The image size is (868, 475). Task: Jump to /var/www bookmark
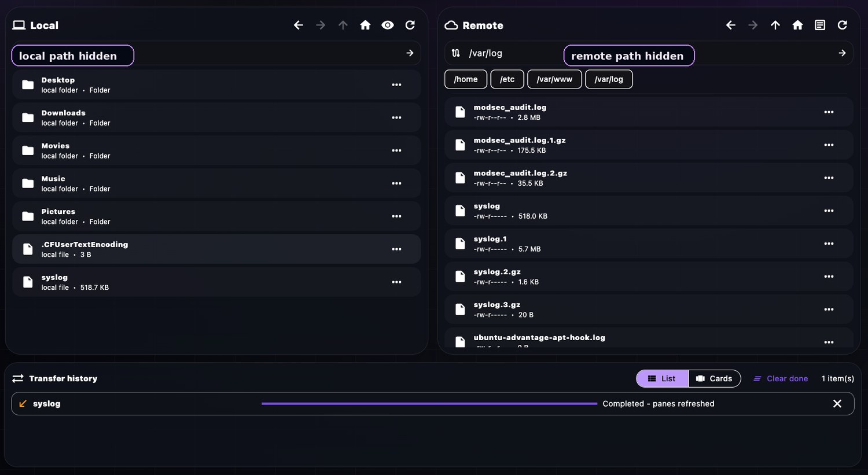point(554,79)
